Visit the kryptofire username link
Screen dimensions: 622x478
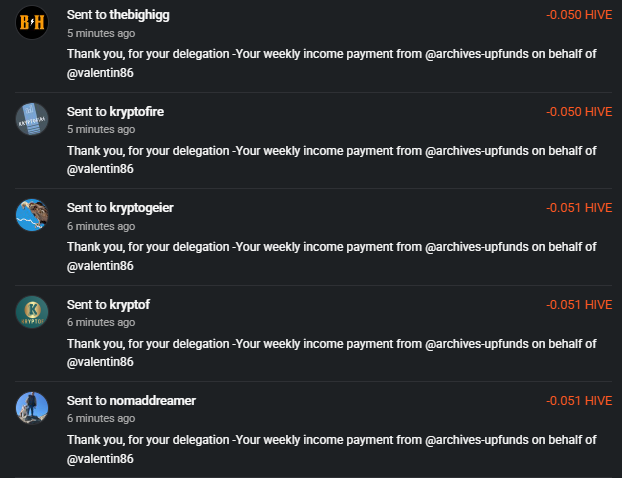[x=136, y=112]
